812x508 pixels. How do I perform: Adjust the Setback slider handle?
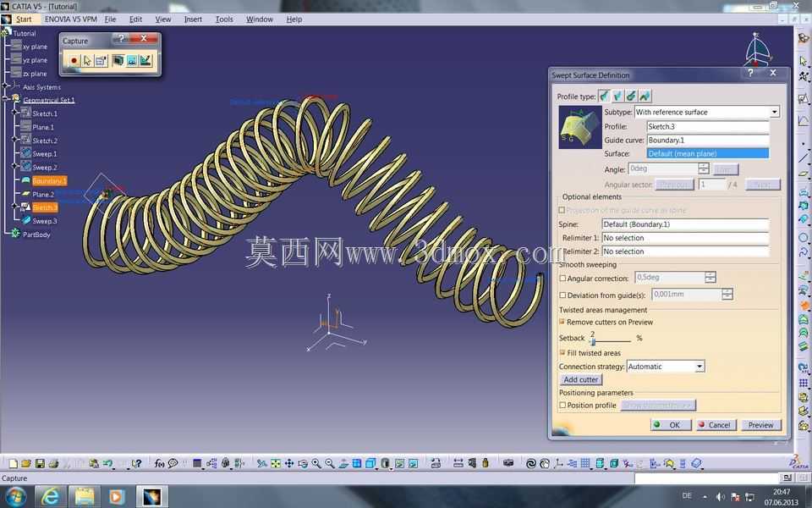(x=593, y=341)
